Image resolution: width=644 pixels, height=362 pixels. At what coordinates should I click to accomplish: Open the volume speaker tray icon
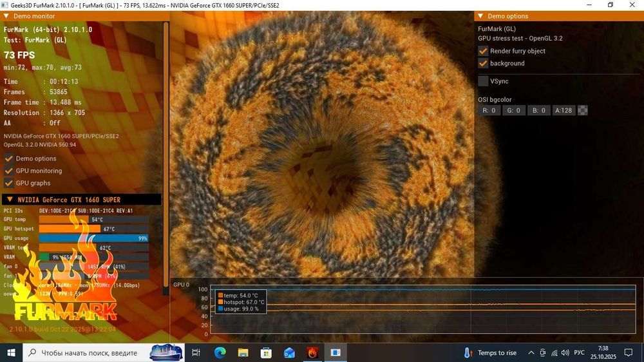pyautogui.click(x=565, y=352)
